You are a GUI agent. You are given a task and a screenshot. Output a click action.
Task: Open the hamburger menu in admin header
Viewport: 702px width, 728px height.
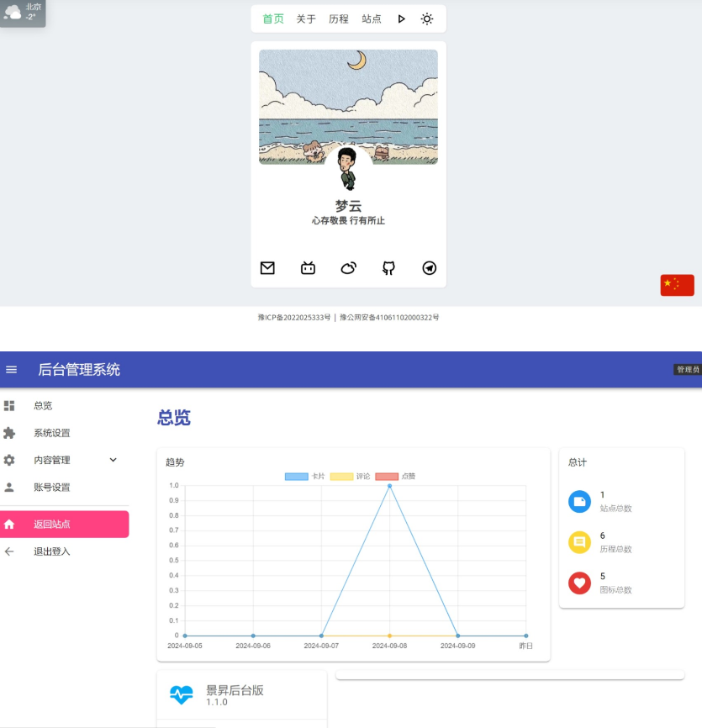[12, 369]
